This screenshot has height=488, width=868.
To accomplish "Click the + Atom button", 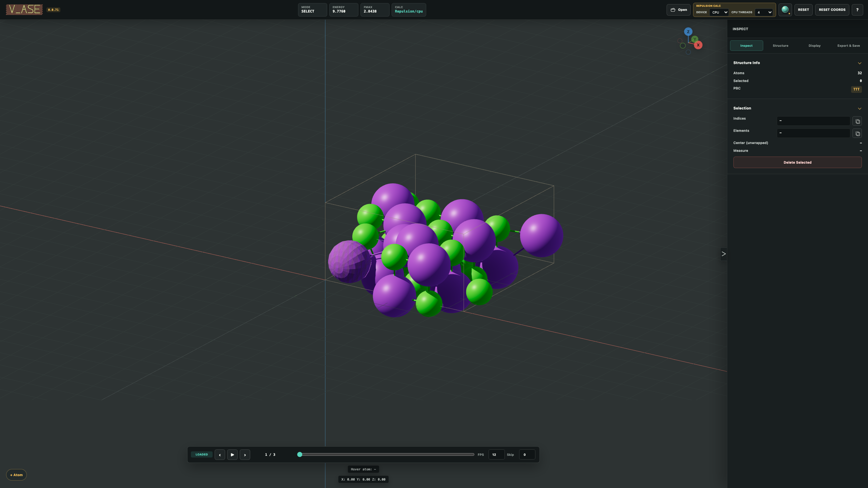I will [x=16, y=475].
